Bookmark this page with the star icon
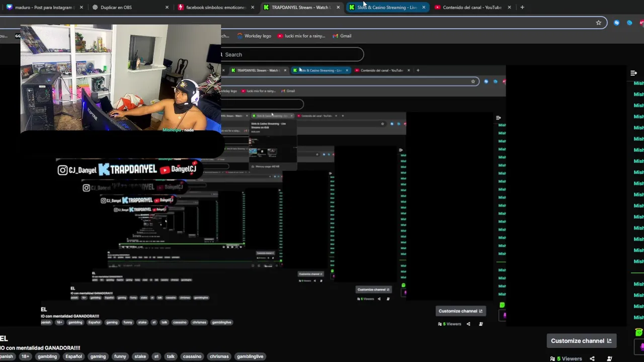 tap(598, 23)
